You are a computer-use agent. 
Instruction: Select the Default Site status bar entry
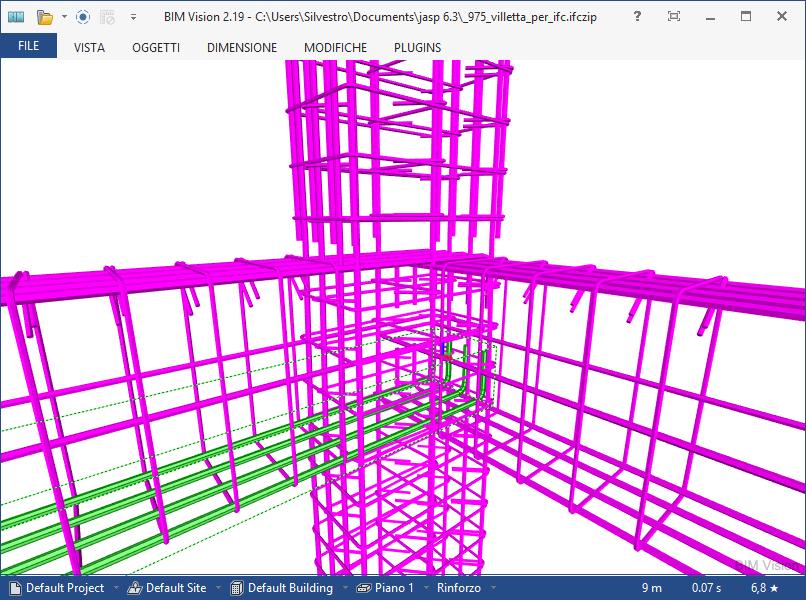click(x=176, y=588)
